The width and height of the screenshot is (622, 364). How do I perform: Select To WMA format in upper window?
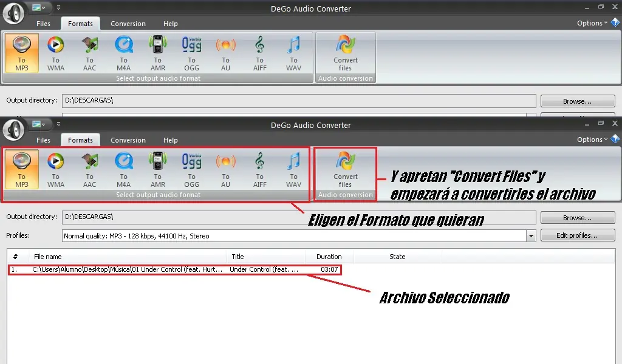(55, 53)
